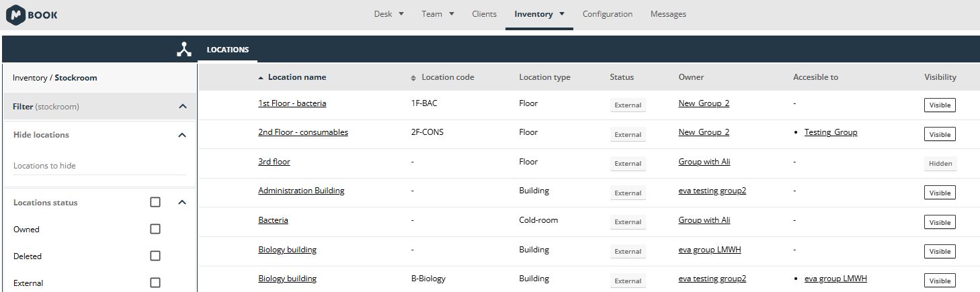Open the Messages menu

pos(668,14)
